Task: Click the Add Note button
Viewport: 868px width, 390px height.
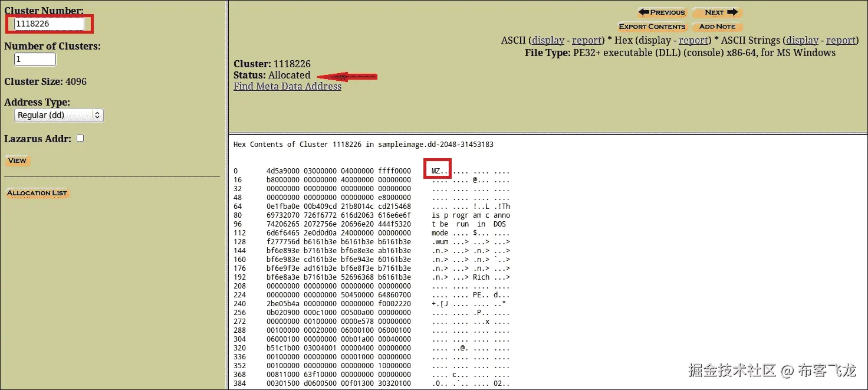Action: 717,27
